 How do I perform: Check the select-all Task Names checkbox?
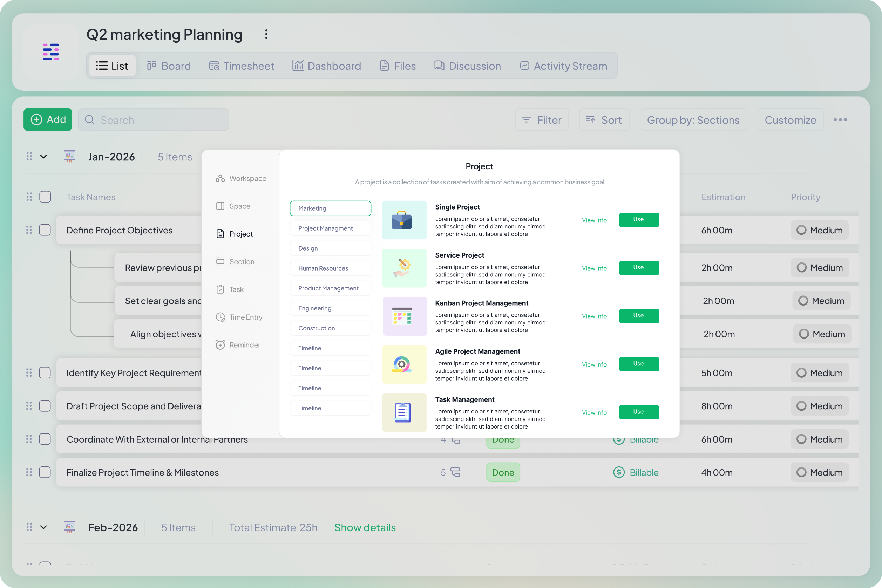coord(45,197)
